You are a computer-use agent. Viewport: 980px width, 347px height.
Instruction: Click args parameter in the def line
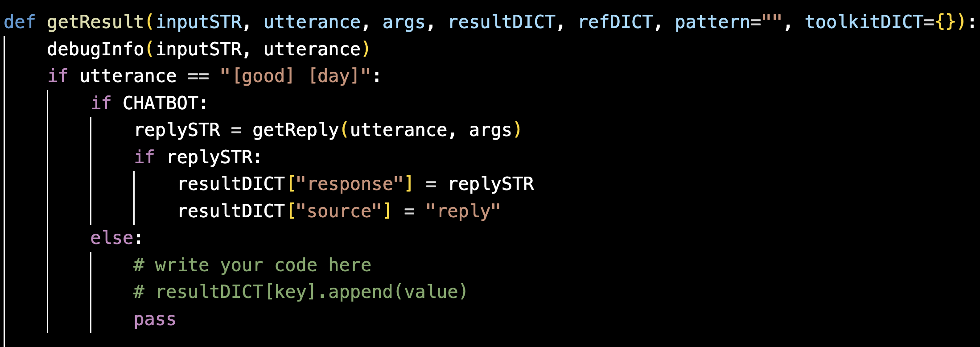(404, 22)
